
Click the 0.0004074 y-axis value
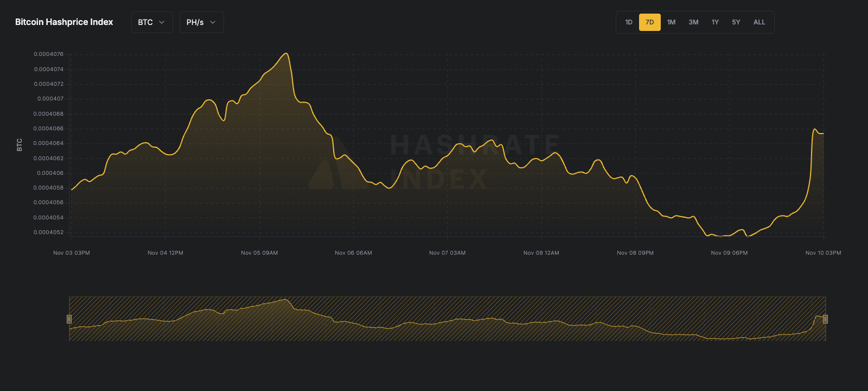tap(49, 70)
